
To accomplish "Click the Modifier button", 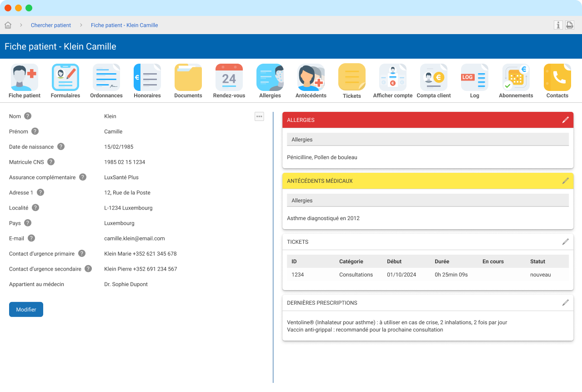I will click(x=26, y=309).
